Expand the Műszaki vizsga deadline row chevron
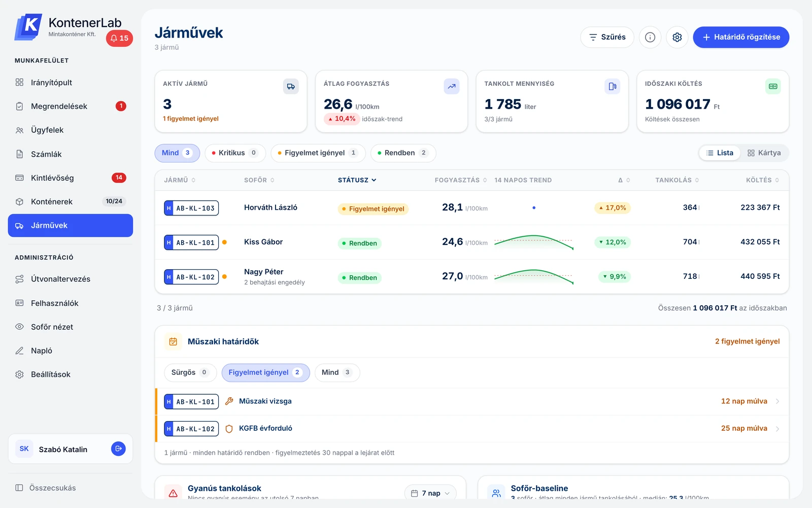This screenshot has width=812, height=508. coord(777,401)
